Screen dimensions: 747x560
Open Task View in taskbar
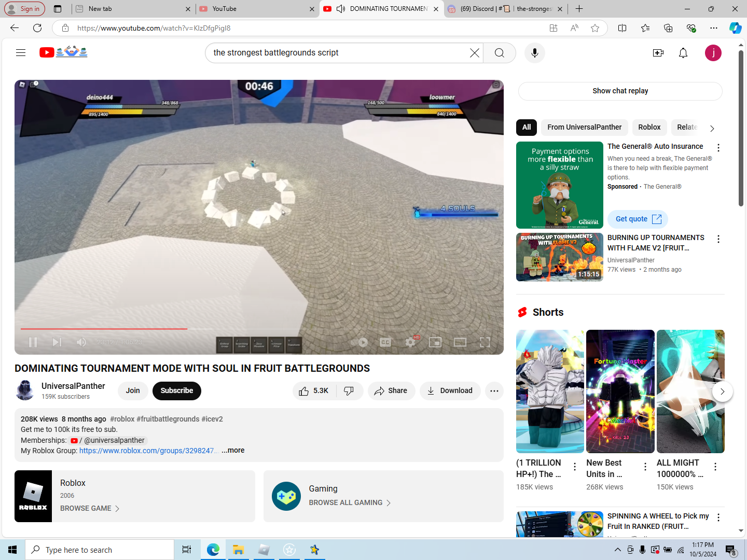(187, 550)
